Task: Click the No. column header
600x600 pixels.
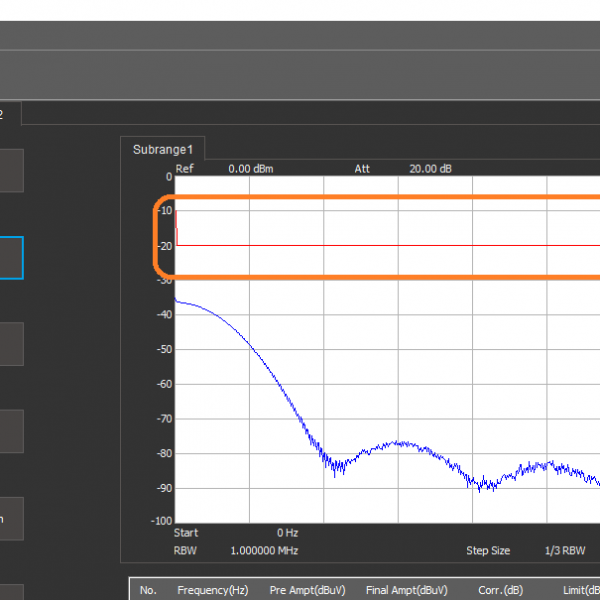Action: pos(148,590)
